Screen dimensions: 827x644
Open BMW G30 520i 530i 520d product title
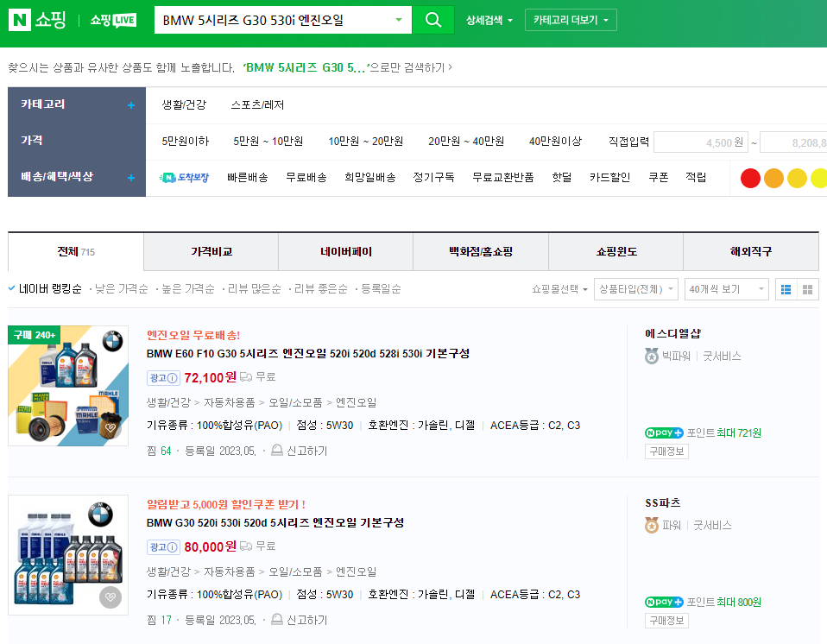(275, 522)
